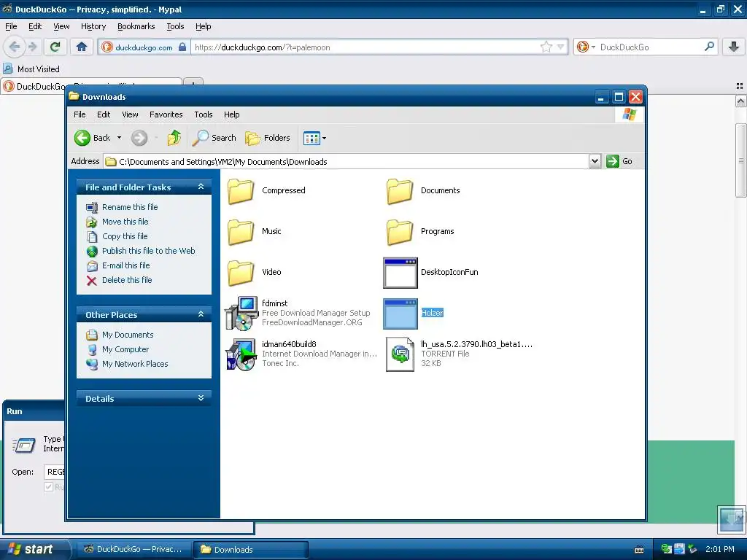This screenshot has width=747, height=560.
Task: Expand the Details panel
Action: tap(201, 398)
